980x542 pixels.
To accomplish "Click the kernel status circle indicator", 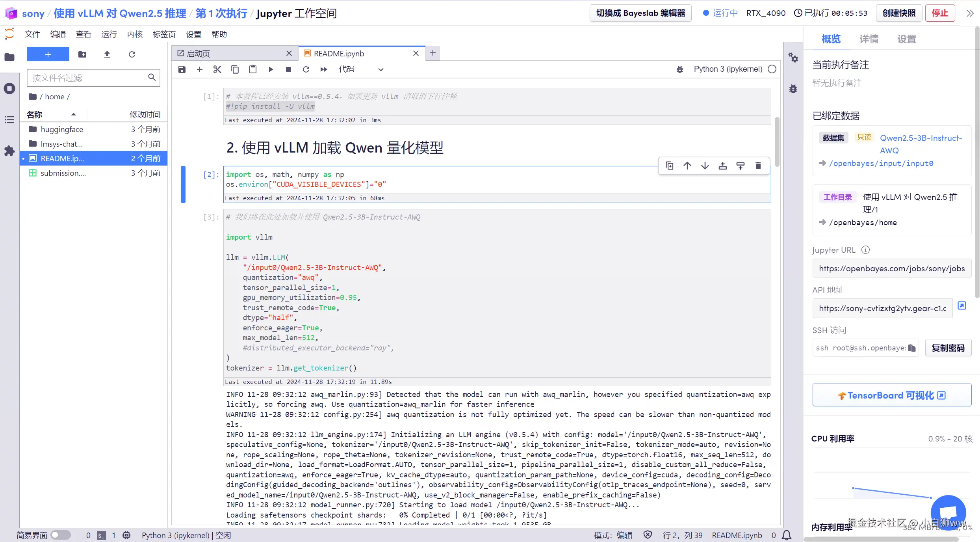I will coord(772,69).
